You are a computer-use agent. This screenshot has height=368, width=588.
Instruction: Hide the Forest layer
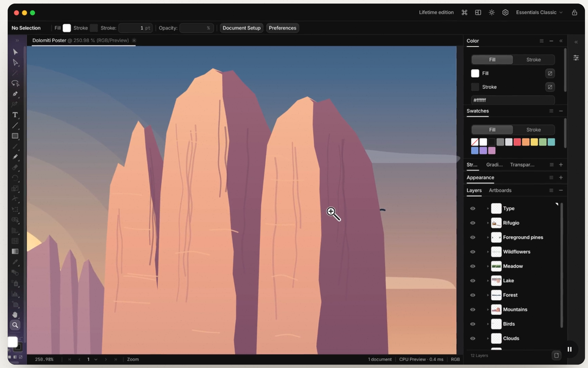pyautogui.click(x=473, y=295)
